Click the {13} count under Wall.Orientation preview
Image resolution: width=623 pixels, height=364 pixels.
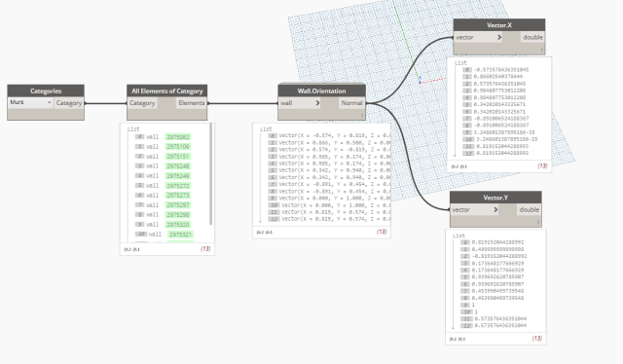click(x=382, y=232)
